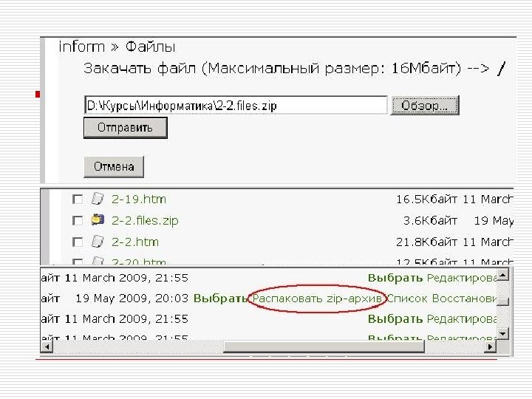This screenshot has height=399, width=532.
Task: Submit upload with Отправить button
Action: click(126, 128)
